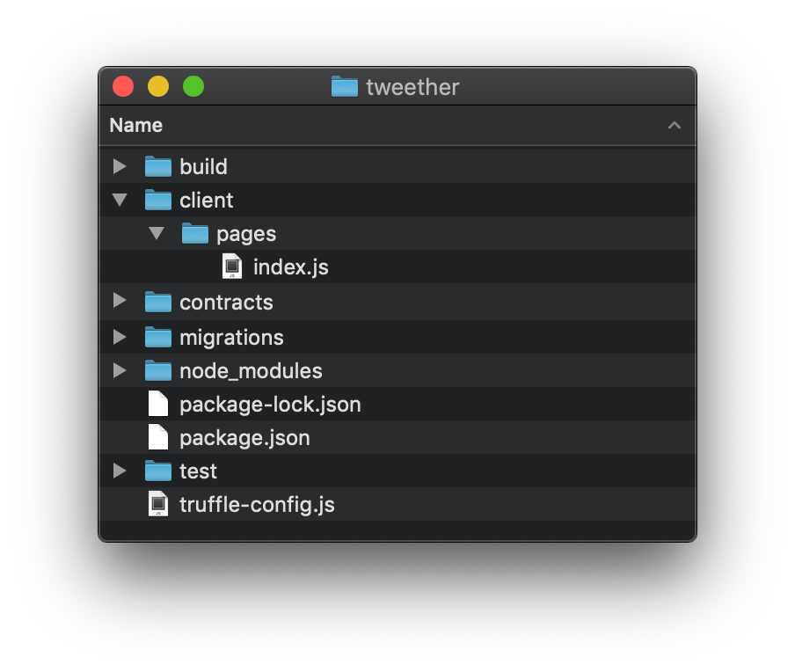The width and height of the screenshot is (795, 672).
Task: Select the package-lock.json file name
Action: click(270, 405)
